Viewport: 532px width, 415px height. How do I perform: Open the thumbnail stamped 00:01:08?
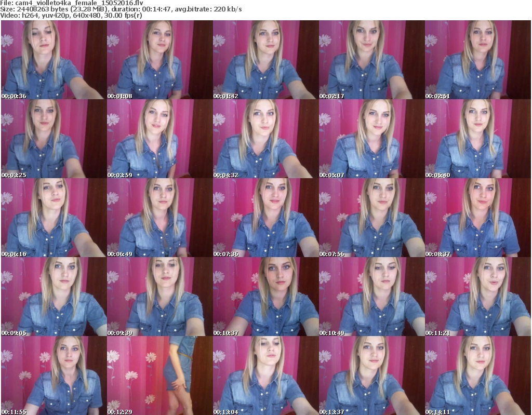click(x=160, y=60)
